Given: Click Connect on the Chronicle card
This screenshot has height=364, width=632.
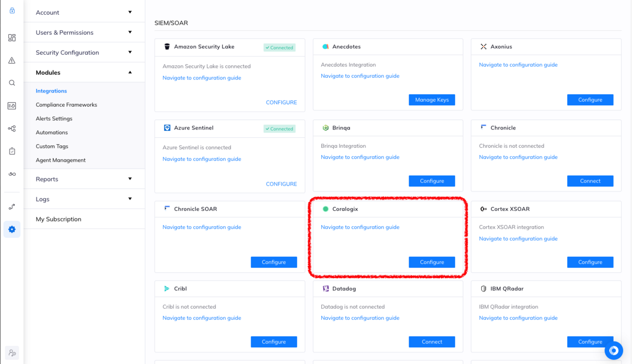Looking at the screenshot, I should coord(590,181).
